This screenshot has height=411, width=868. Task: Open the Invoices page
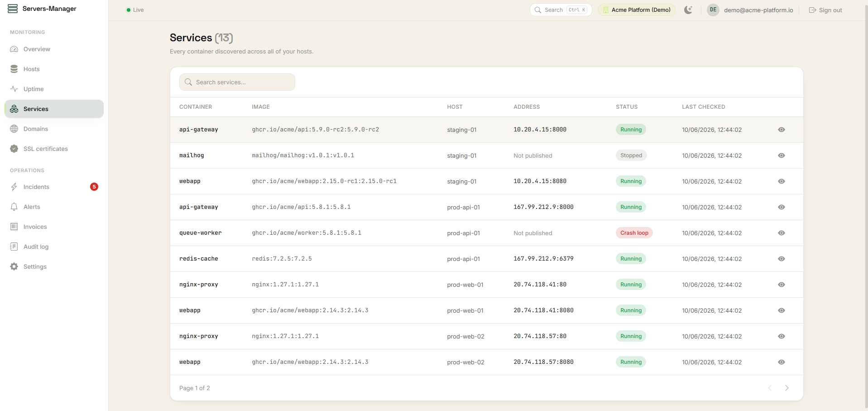[x=54, y=227]
